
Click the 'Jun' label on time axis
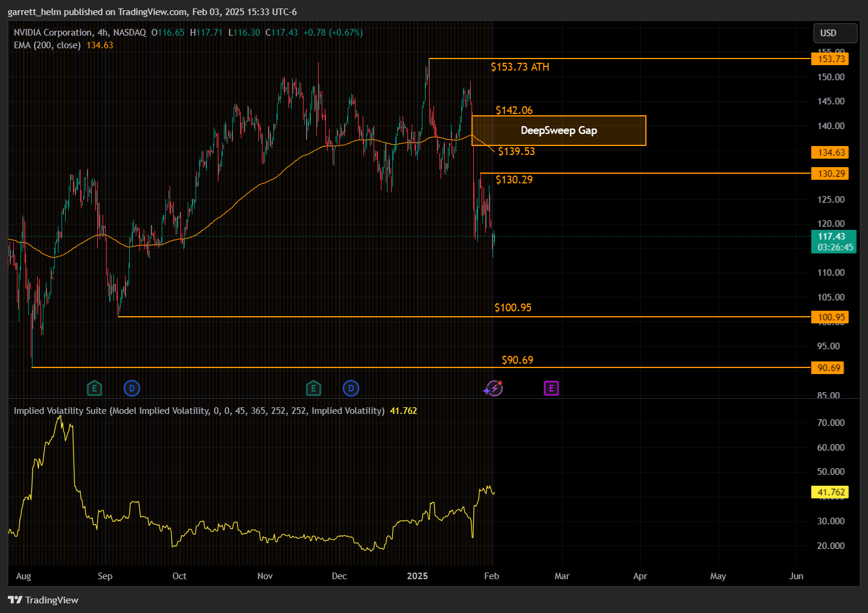point(796,576)
